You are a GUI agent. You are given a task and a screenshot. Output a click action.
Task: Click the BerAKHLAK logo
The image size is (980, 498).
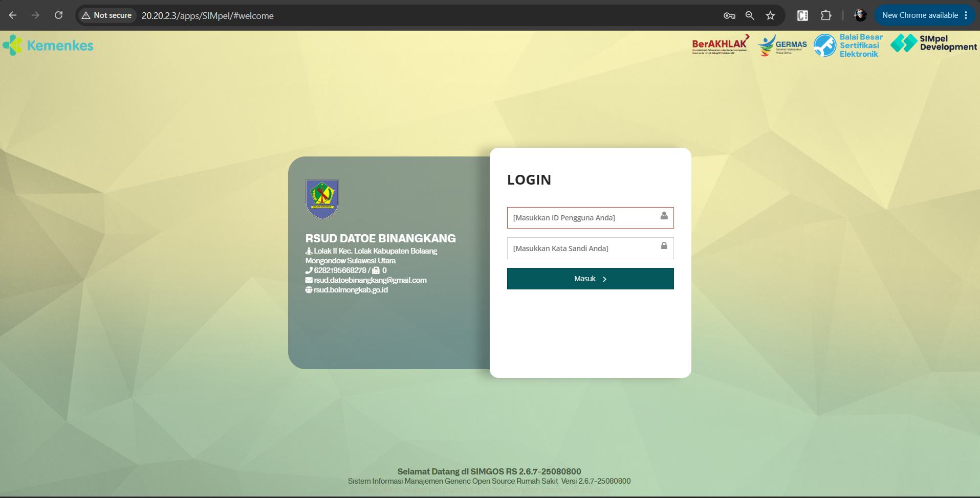(721, 44)
